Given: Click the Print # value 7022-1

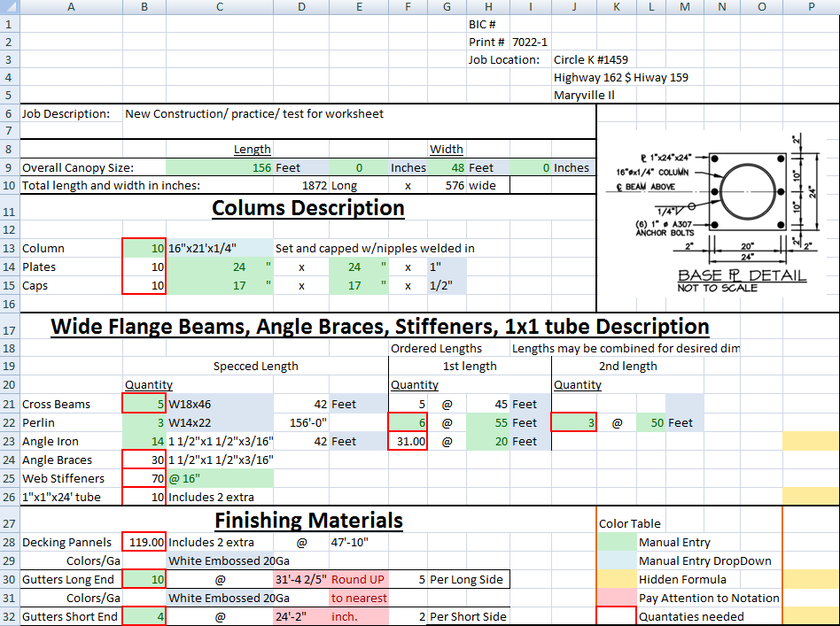Looking at the screenshot, I should click(x=531, y=42).
